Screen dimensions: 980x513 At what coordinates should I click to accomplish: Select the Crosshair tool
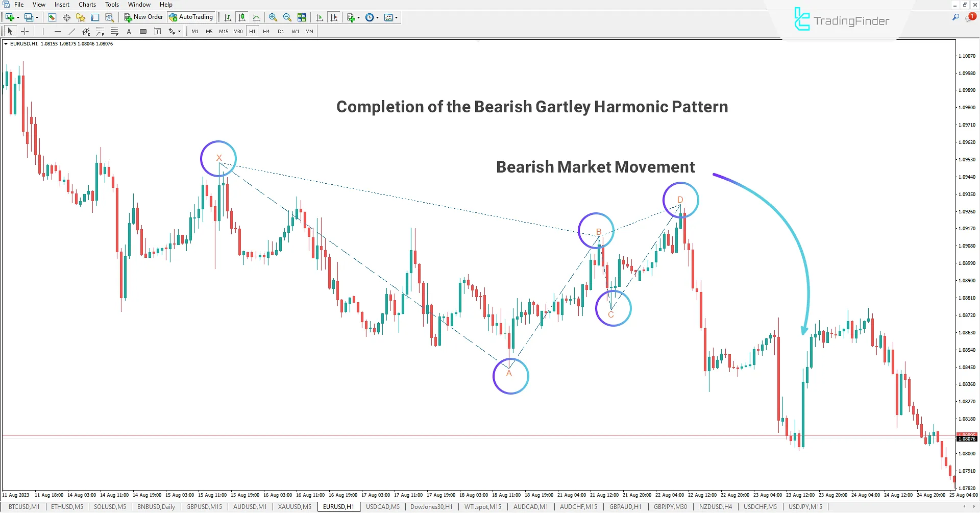coord(24,31)
